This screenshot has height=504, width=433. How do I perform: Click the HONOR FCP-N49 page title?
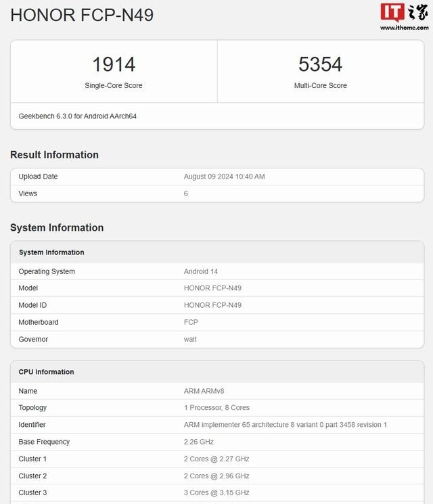click(82, 15)
